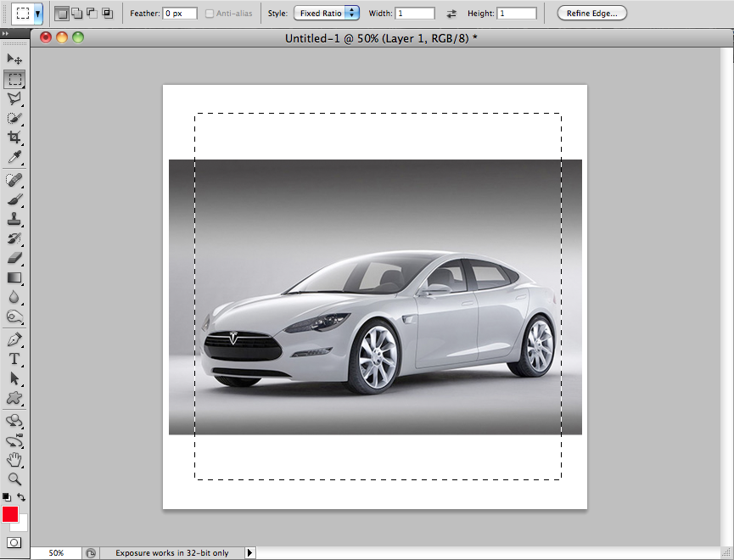
Task: Choose New selection mode
Action: coord(61,14)
